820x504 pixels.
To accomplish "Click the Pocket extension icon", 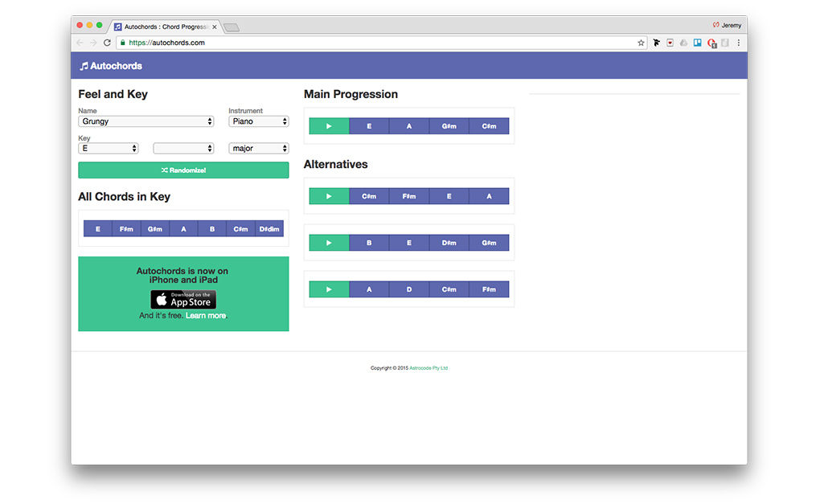I will point(670,43).
